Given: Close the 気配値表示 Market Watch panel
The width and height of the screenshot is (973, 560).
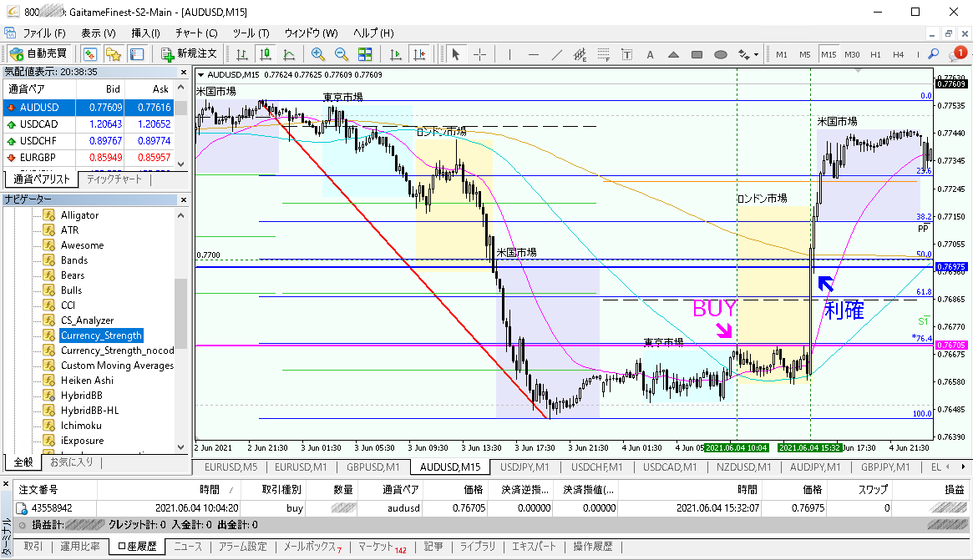Looking at the screenshot, I should pyautogui.click(x=184, y=72).
